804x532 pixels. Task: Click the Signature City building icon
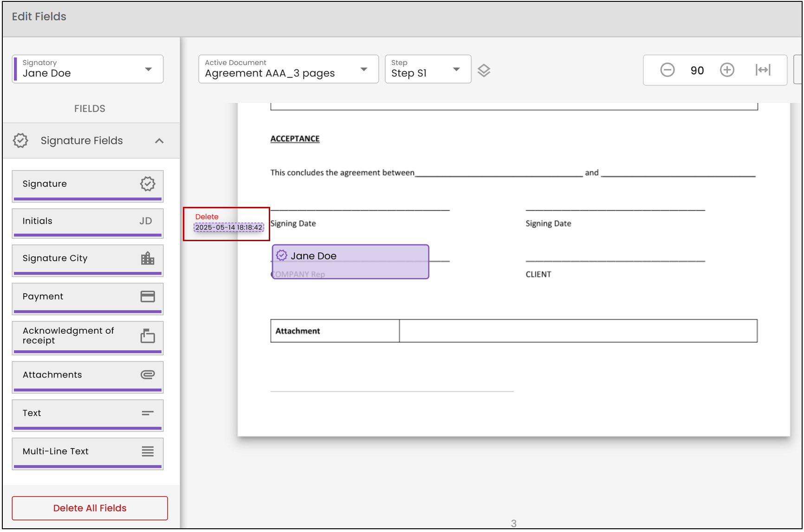click(x=148, y=258)
